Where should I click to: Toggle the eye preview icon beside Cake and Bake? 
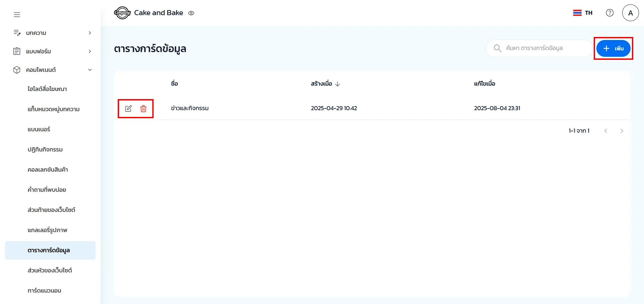pyautogui.click(x=191, y=13)
